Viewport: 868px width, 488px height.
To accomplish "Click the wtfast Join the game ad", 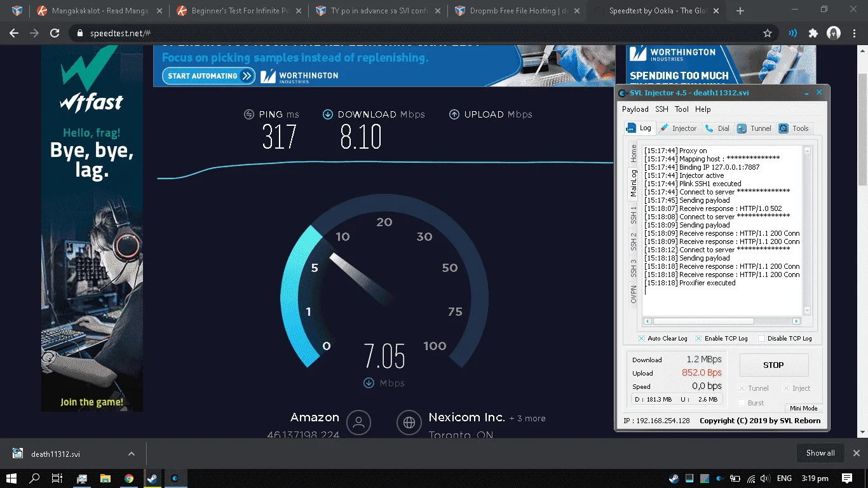I will [92, 228].
